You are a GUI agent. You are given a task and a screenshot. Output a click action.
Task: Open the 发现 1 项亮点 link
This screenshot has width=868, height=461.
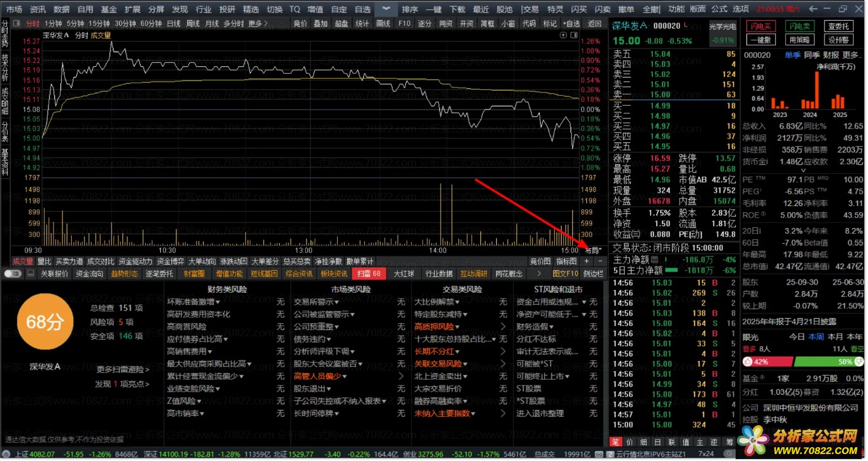122,384
